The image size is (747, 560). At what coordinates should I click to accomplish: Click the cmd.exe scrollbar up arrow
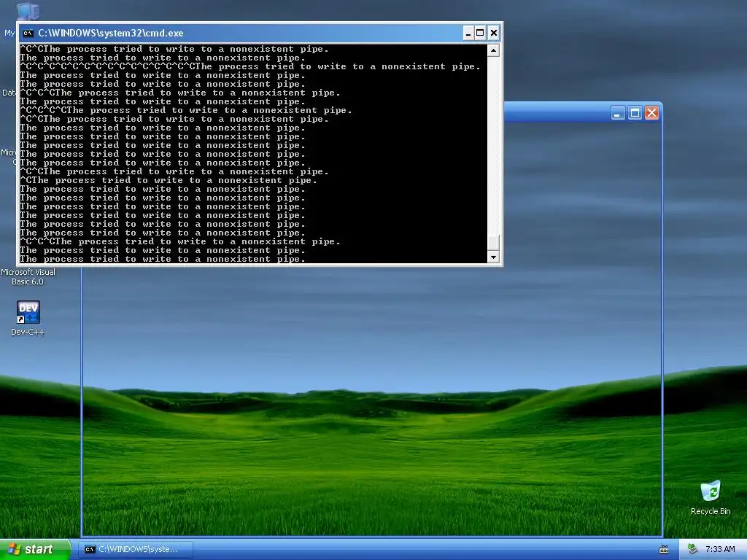[x=494, y=50]
